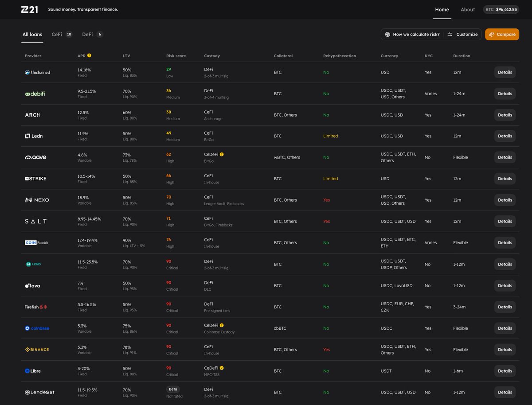Screen dimensions: 532x405
Task: Click the Ledn provider logo
Action: (34, 136)
